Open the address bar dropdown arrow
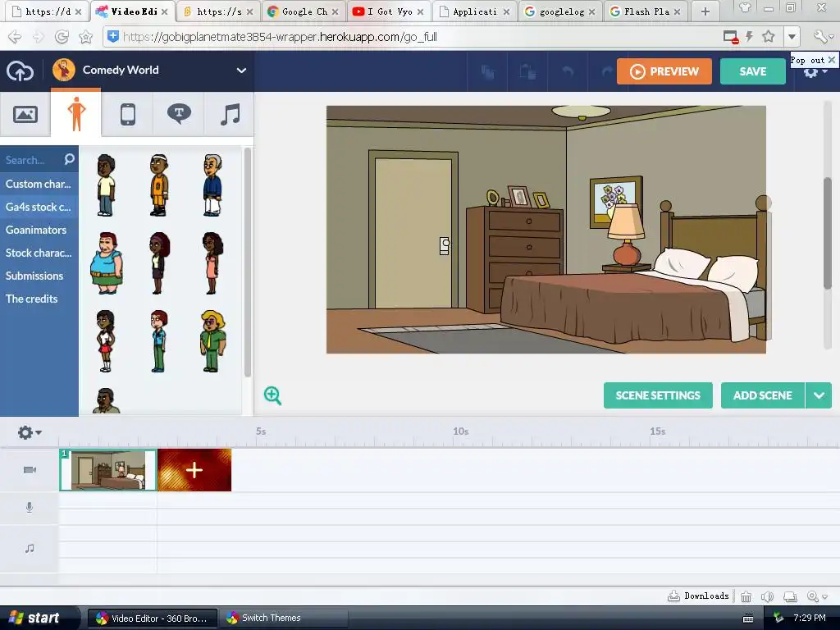Image resolution: width=840 pixels, height=630 pixels. coord(792,37)
